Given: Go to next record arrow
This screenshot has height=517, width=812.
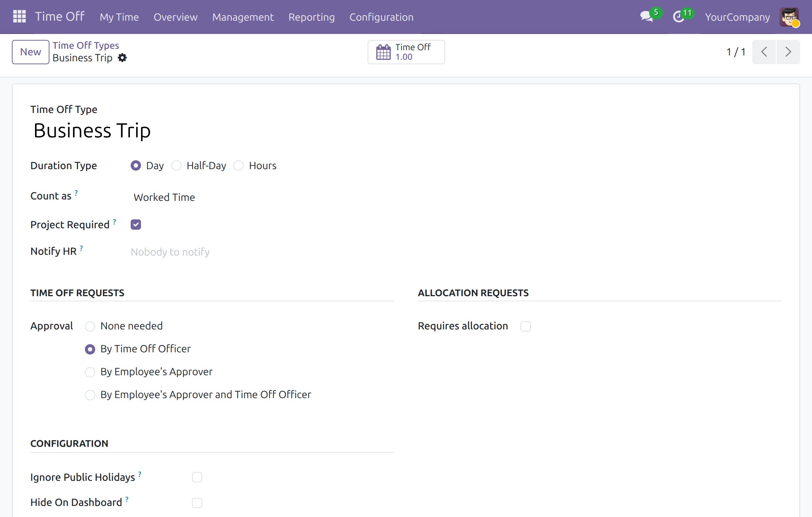Looking at the screenshot, I should [788, 52].
